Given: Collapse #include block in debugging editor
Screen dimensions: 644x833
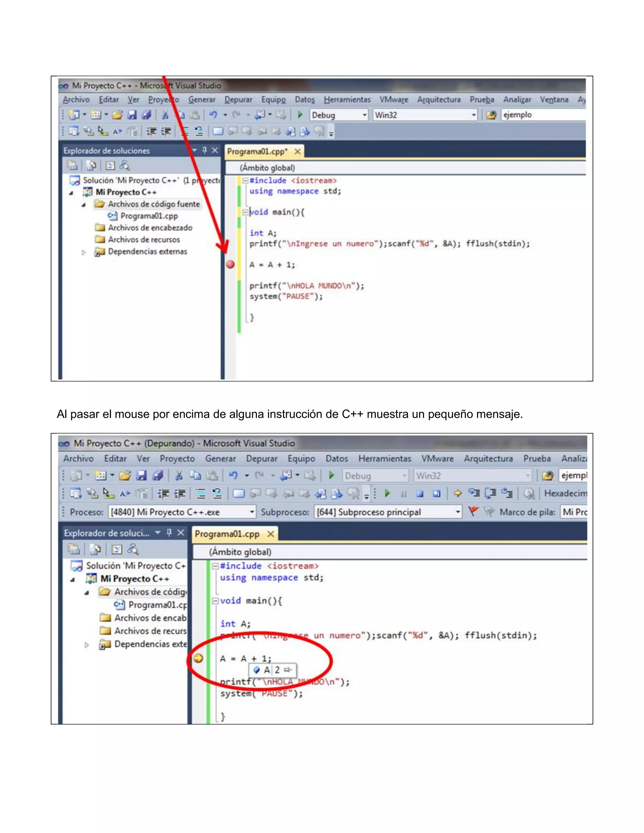Looking at the screenshot, I should pyautogui.click(x=215, y=566).
